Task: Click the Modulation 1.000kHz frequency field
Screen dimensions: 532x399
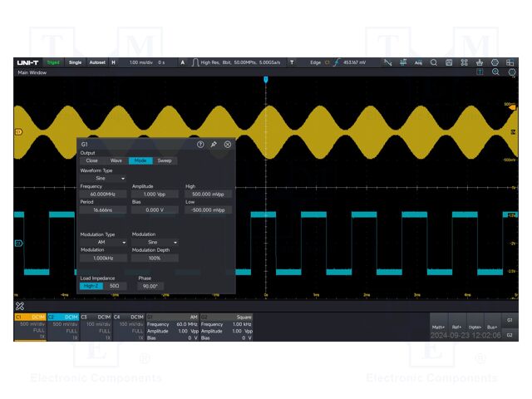Action: 103,258
